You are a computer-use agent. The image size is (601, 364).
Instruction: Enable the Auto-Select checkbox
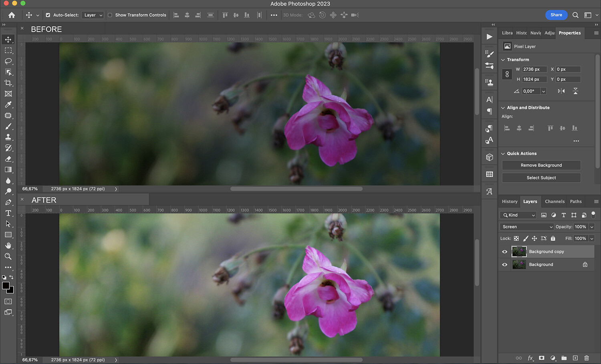pos(48,15)
